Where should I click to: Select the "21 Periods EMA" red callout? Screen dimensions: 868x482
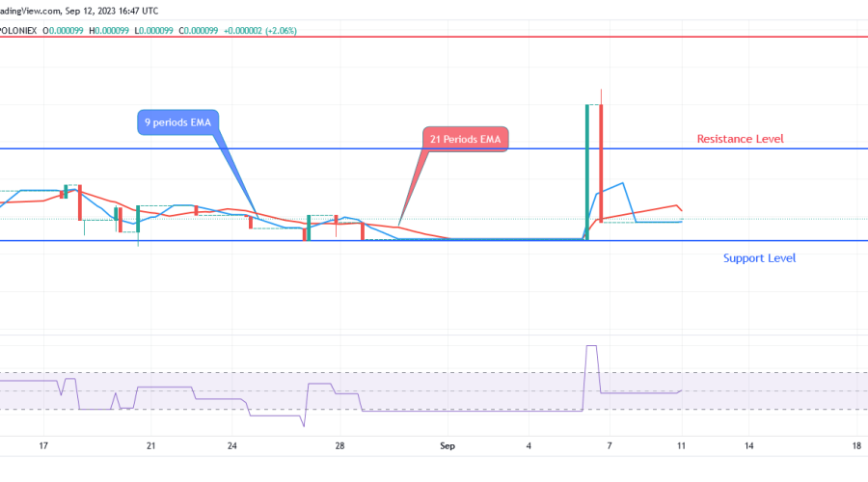467,140
